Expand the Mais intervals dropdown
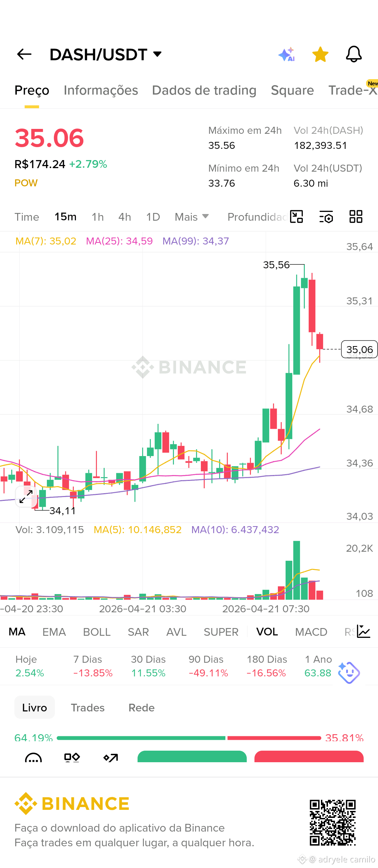Screen dimensions: 378x868 (x=192, y=217)
